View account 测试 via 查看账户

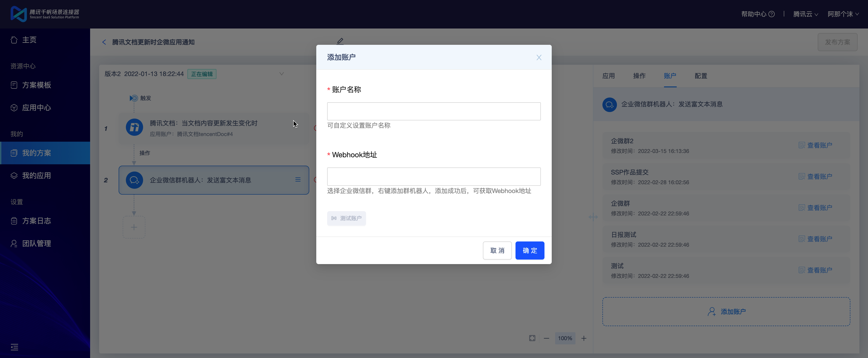point(815,270)
